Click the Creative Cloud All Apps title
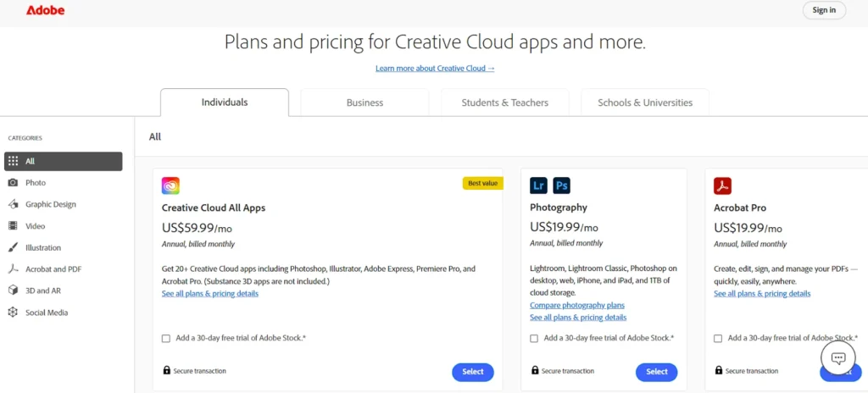 click(x=214, y=208)
